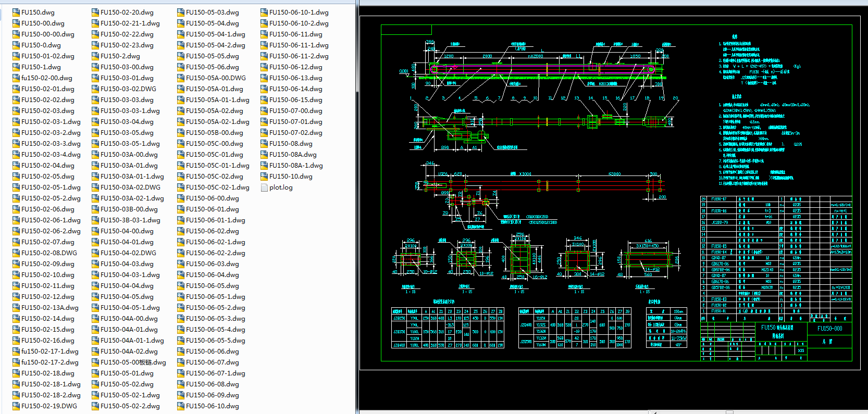Image resolution: width=868 pixels, height=414 pixels.
Task: Select file name FU150-00-00.dwg
Action: tap(47, 34)
